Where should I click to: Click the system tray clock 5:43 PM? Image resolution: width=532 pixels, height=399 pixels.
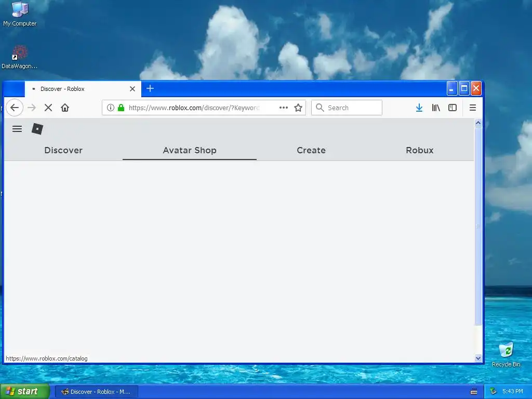click(512, 391)
